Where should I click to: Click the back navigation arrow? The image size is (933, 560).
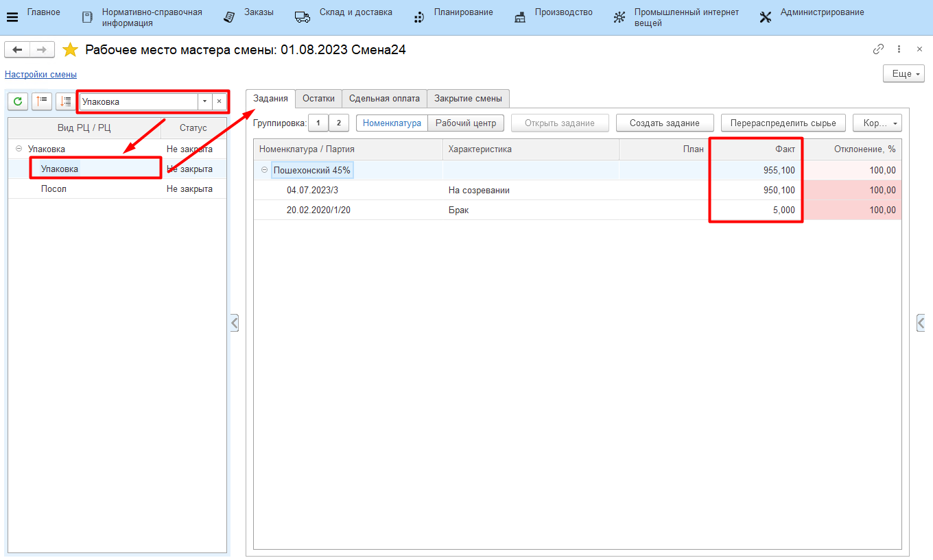[x=18, y=50]
